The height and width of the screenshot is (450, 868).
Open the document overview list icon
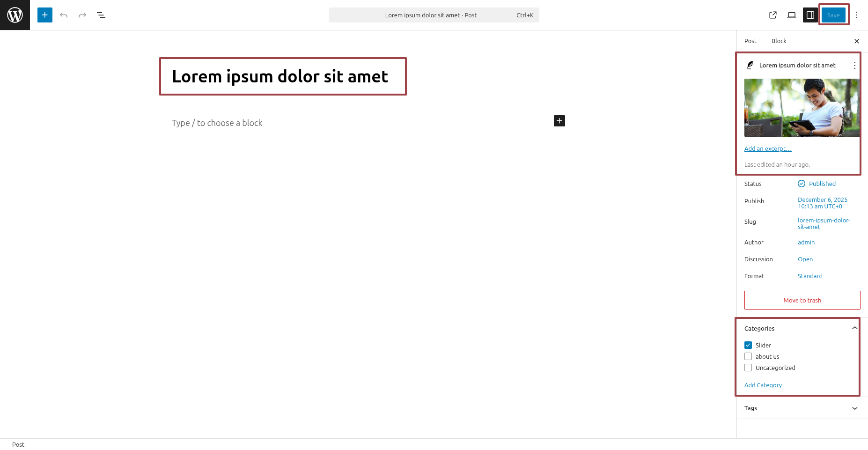[101, 15]
